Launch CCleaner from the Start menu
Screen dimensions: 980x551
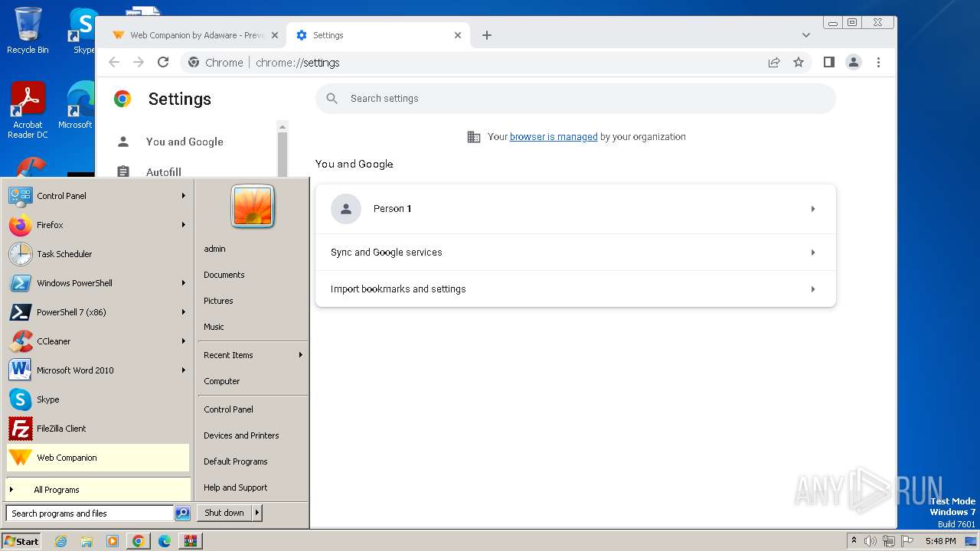coord(97,341)
